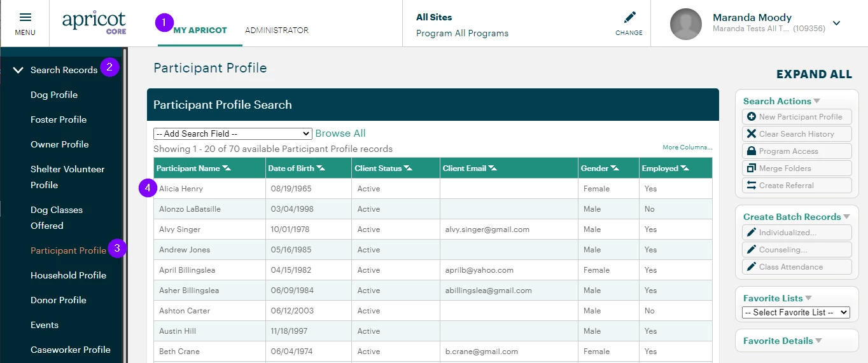The height and width of the screenshot is (363, 868).
Task: Open the Alvy Singer record
Action: (x=179, y=229)
